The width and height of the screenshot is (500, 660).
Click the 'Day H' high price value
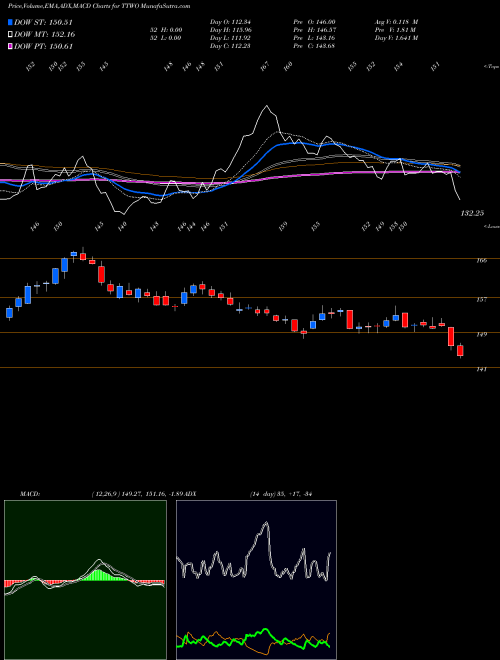231,30
